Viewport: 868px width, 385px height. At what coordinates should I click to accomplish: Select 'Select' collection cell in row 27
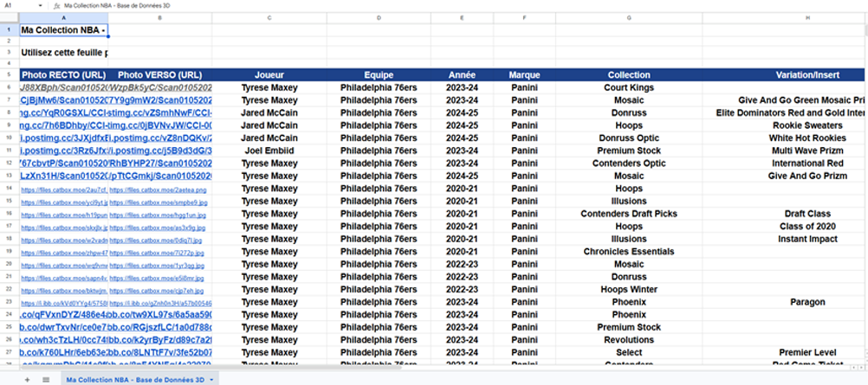(x=629, y=352)
